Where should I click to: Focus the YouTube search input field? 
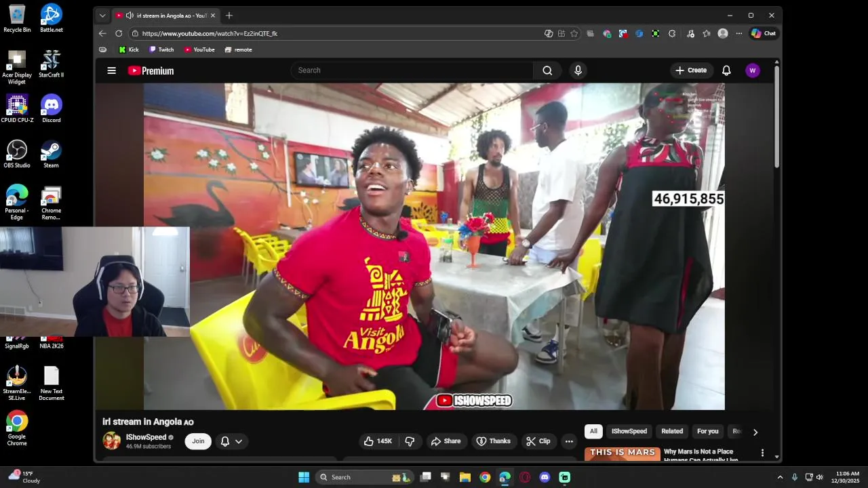pyautogui.click(x=412, y=70)
